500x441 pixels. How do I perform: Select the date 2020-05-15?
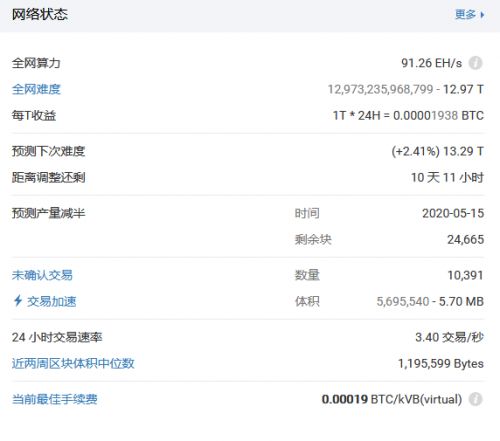pos(453,213)
